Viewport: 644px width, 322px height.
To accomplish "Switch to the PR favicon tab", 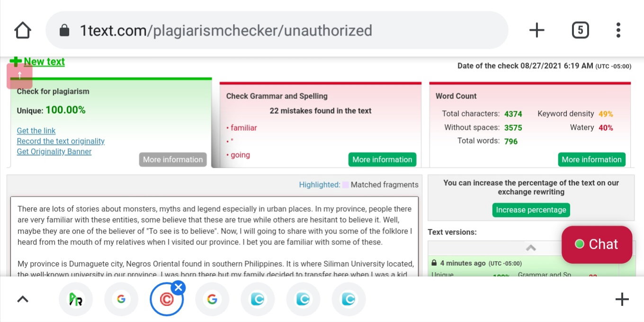I will (76, 299).
